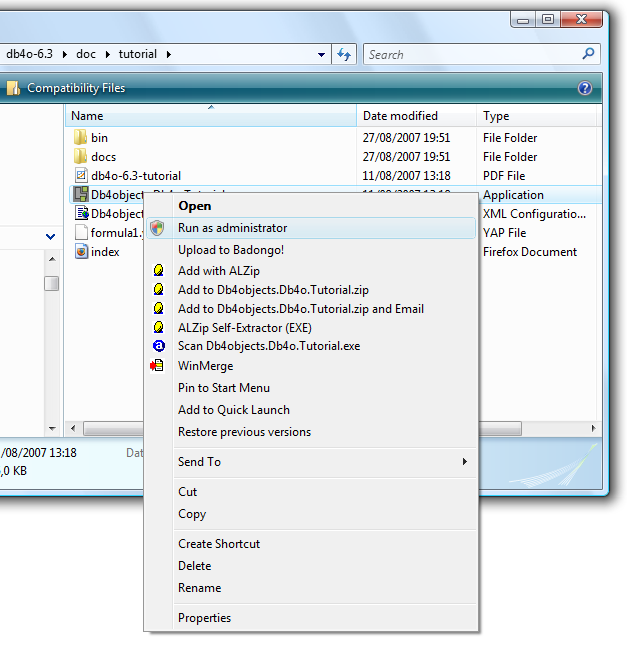Click the UAC shield icon beside Run as administrator

pyautogui.click(x=157, y=228)
